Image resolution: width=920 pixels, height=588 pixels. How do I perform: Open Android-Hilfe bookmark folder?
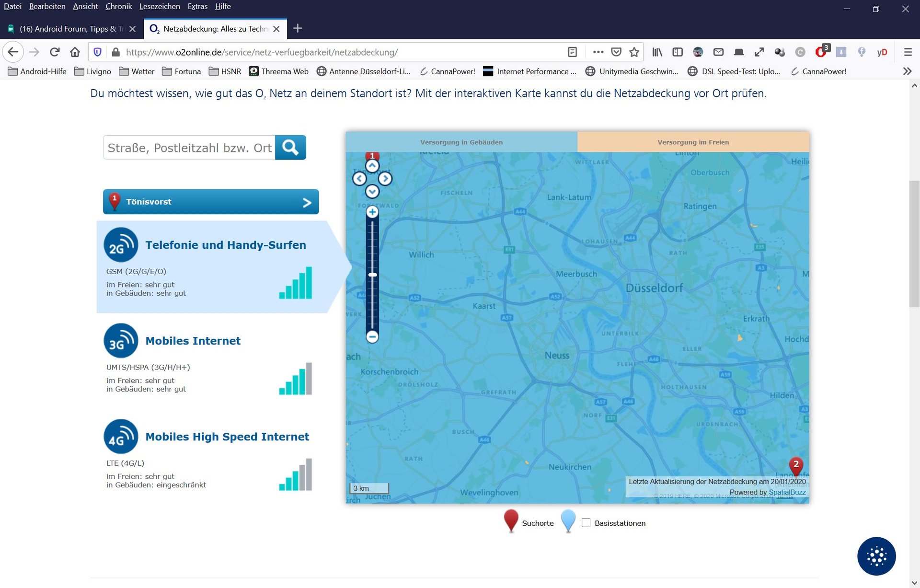tap(37, 71)
